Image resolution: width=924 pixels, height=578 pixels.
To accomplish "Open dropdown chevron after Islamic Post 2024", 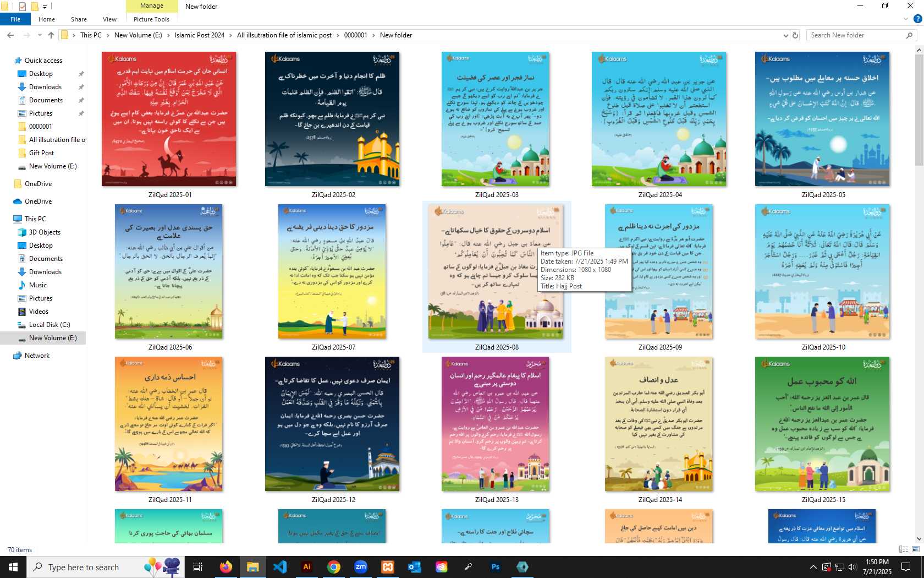I will 230,35.
